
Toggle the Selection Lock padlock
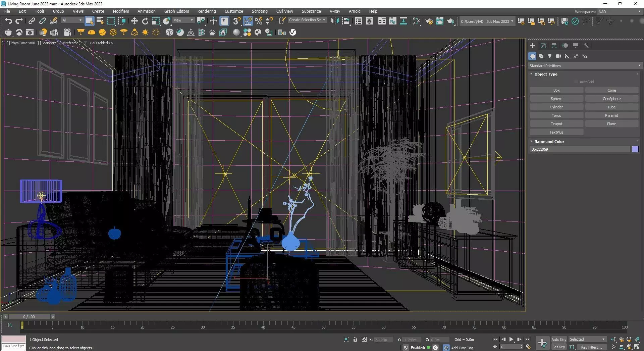[x=355, y=340]
